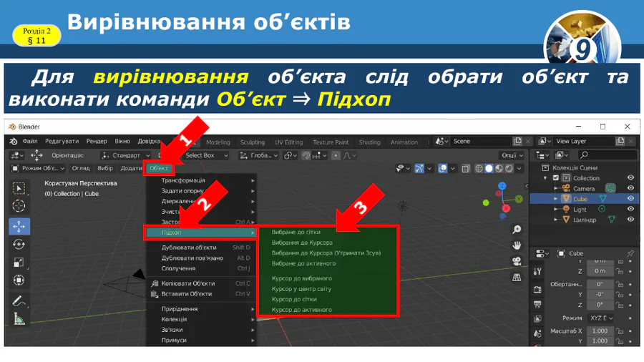Expand the Camera item in outliner
Viewport: 644px width, 362px height.
point(557,189)
